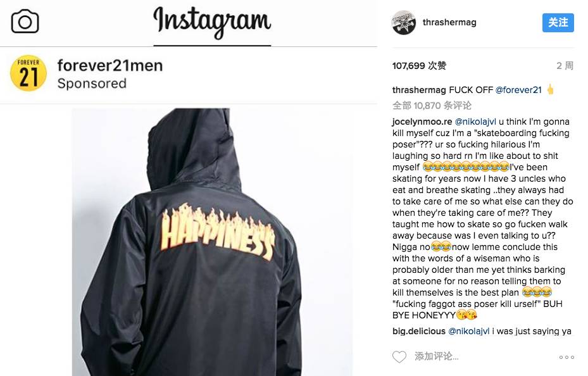Click the blue 关注 follow button
Screen dimensions: 588x376
(558, 23)
